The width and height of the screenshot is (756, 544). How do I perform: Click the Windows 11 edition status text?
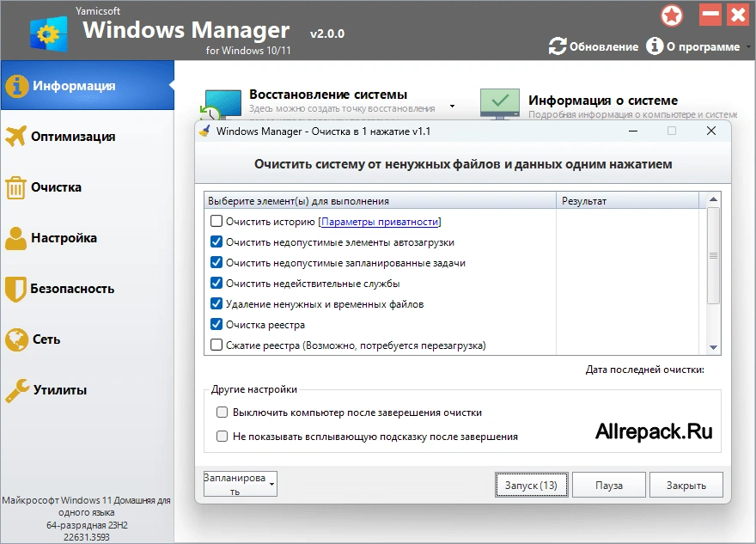pyautogui.click(x=86, y=518)
